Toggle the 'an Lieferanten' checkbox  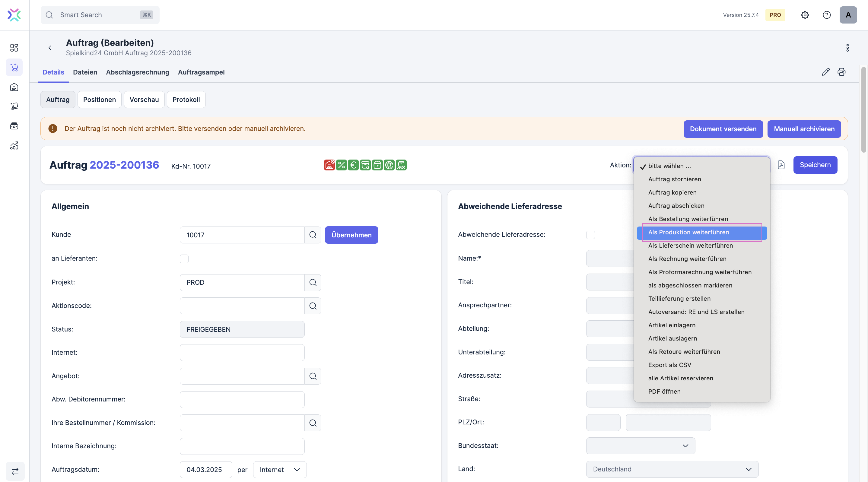[x=184, y=259]
